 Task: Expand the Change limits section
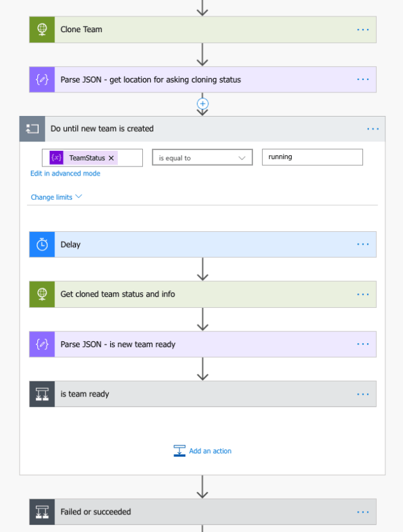56,196
